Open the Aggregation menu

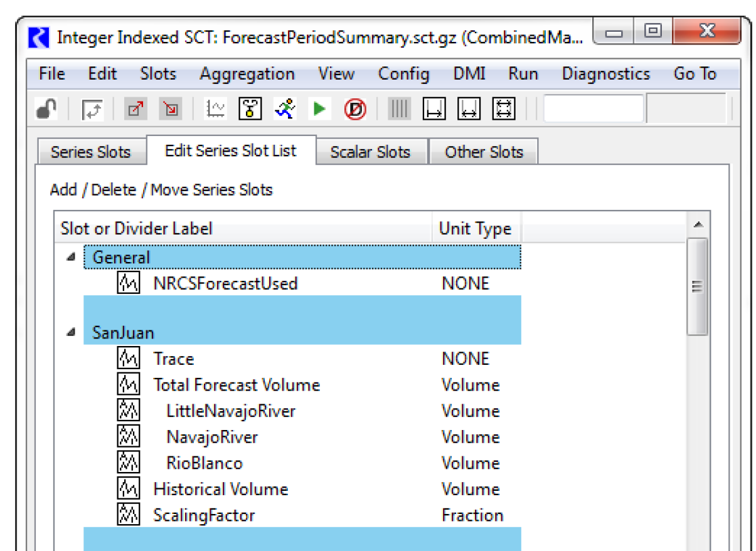(247, 74)
